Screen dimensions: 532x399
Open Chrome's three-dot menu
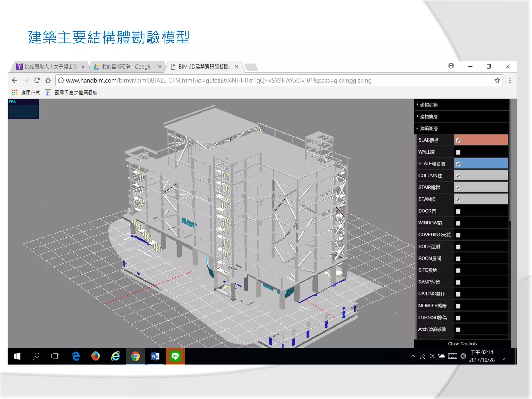pyautogui.click(x=510, y=81)
